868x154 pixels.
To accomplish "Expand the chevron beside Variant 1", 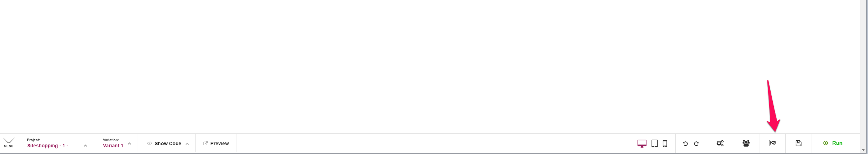I will 129,143.
